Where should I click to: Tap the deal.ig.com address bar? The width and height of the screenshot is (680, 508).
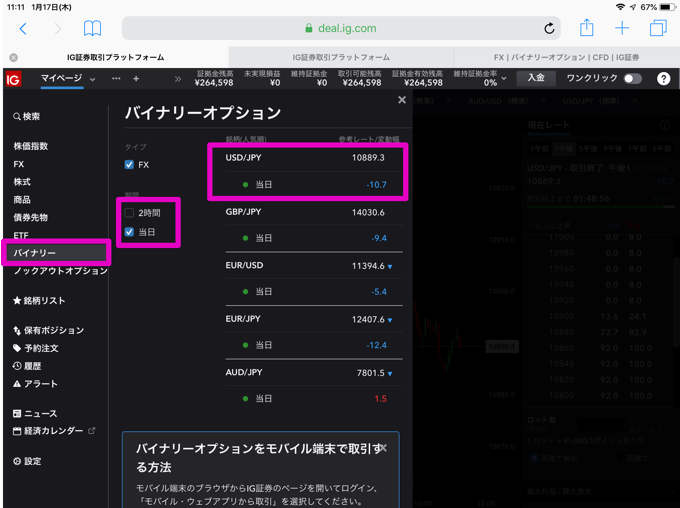pyautogui.click(x=341, y=28)
